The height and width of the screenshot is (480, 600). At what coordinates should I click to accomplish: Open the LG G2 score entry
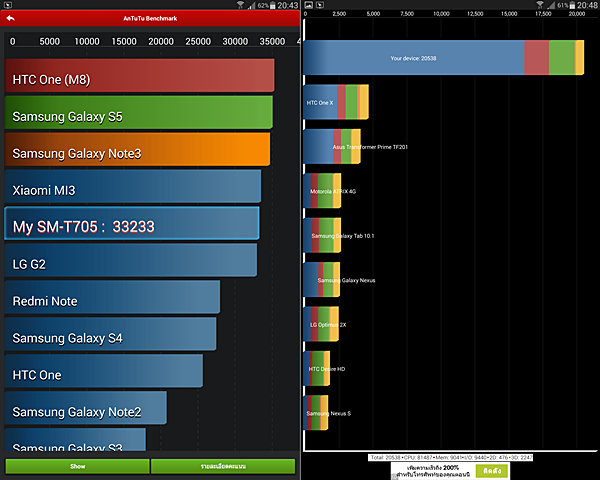tap(130, 263)
